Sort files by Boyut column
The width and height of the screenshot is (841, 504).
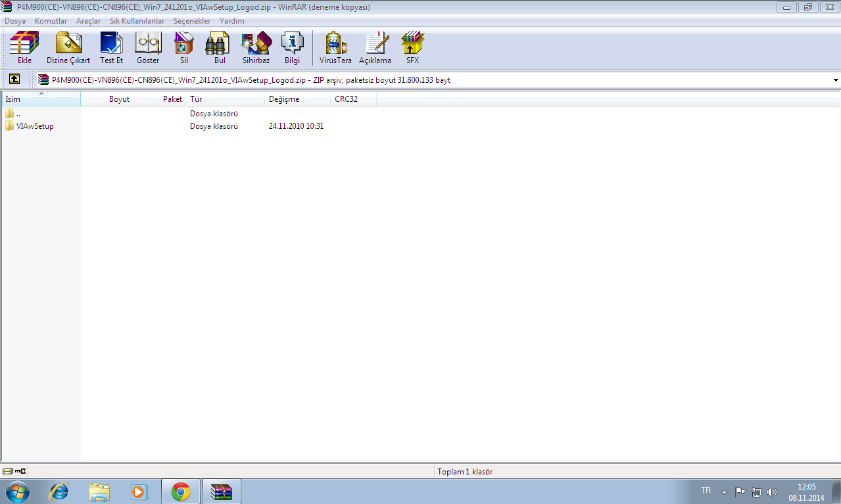(107, 99)
